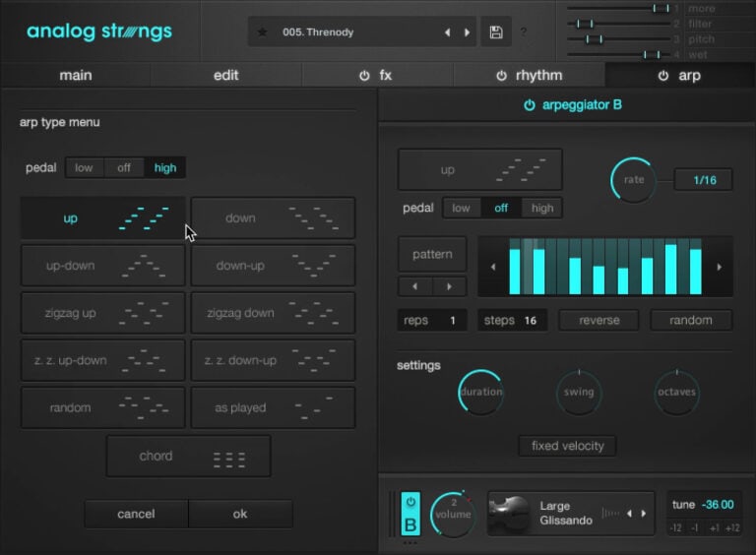Select the down arp type
Screen dimensions: 756x555
pyautogui.click(x=273, y=218)
